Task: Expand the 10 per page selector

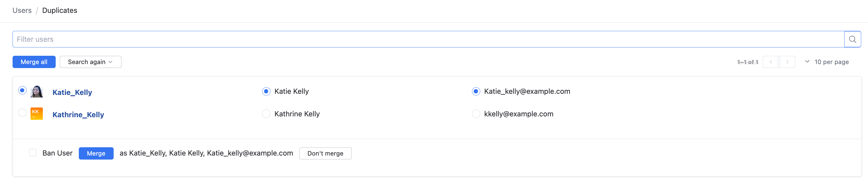Action: tap(827, 62)
